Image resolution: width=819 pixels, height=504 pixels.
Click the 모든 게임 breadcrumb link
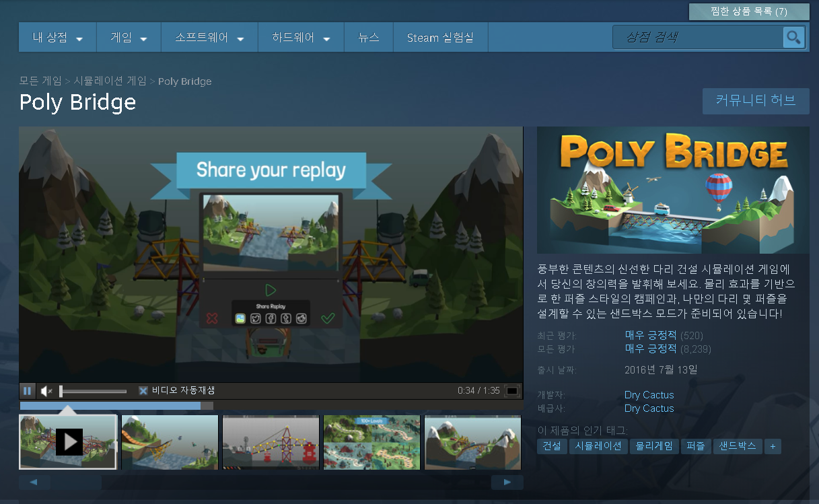pyautogui.click(x=40, y=81)
